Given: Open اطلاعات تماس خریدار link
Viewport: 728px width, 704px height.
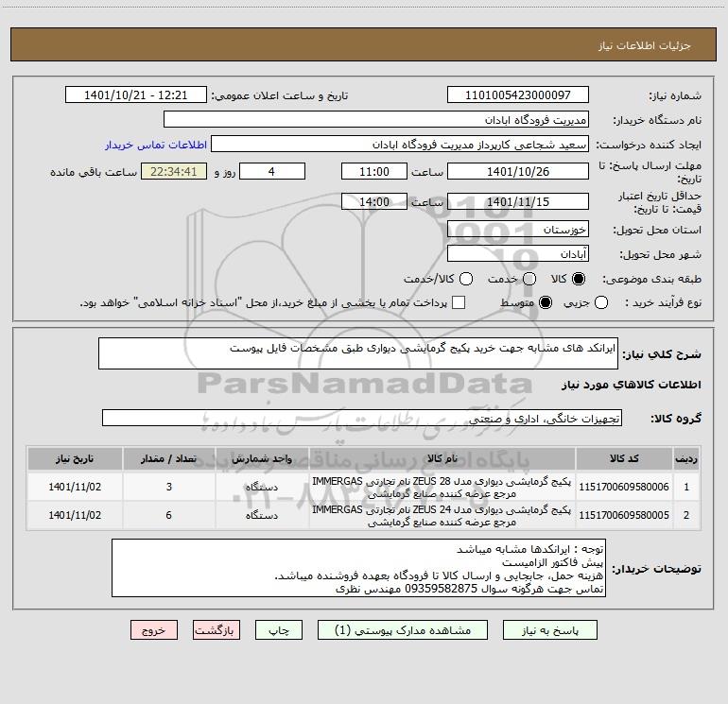Looking at the screenshot, I should (156, 145).
